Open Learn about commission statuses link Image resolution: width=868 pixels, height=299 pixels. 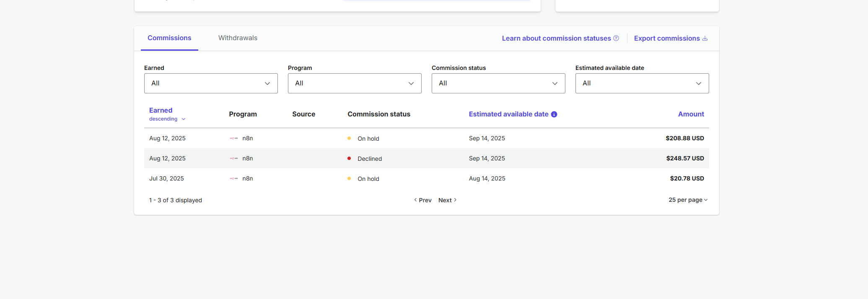(556, 39)
